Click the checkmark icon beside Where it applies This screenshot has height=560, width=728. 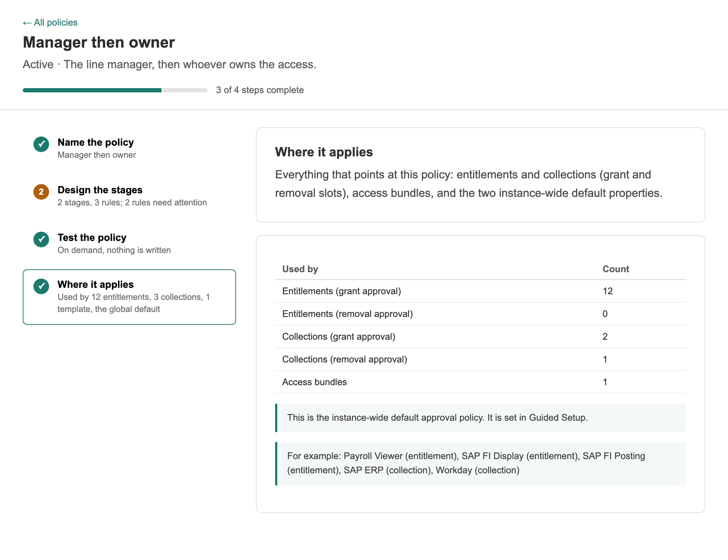41,286
